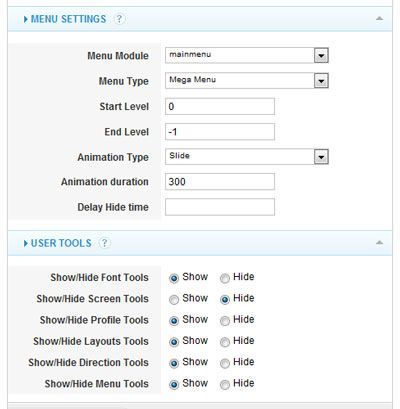
Task: Select Hide for Show/Hide Direction Tools
Action: click(225, 363)
